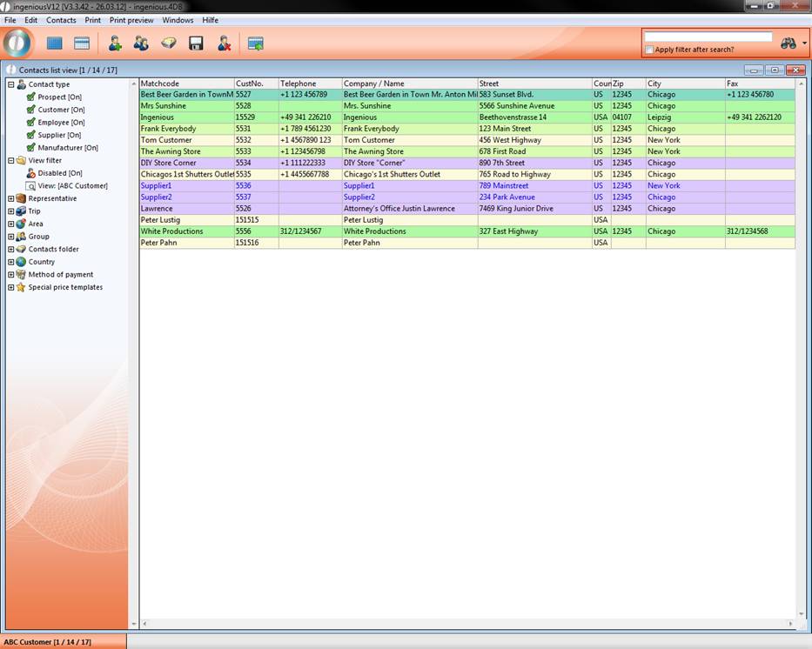The width and height of the screenshot is (812, 649).
Task: Click the two-person contacts group toolbar icon
Action: click(141, 43)
